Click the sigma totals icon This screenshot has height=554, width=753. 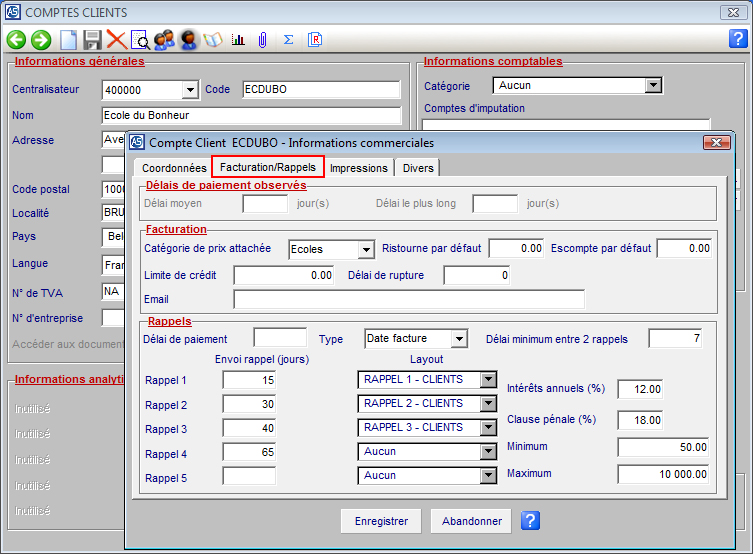[x=289, y=40]
